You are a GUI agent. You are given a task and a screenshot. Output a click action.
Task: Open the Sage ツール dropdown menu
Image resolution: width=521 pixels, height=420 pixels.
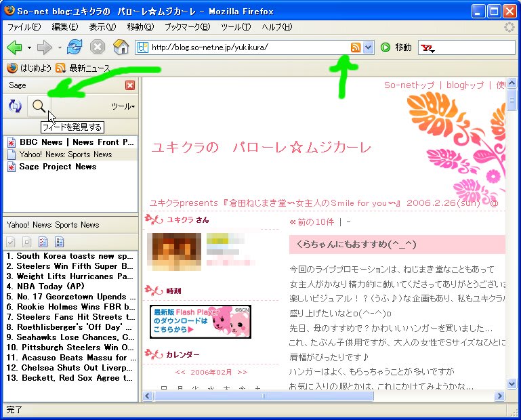(x=123, y=106)
